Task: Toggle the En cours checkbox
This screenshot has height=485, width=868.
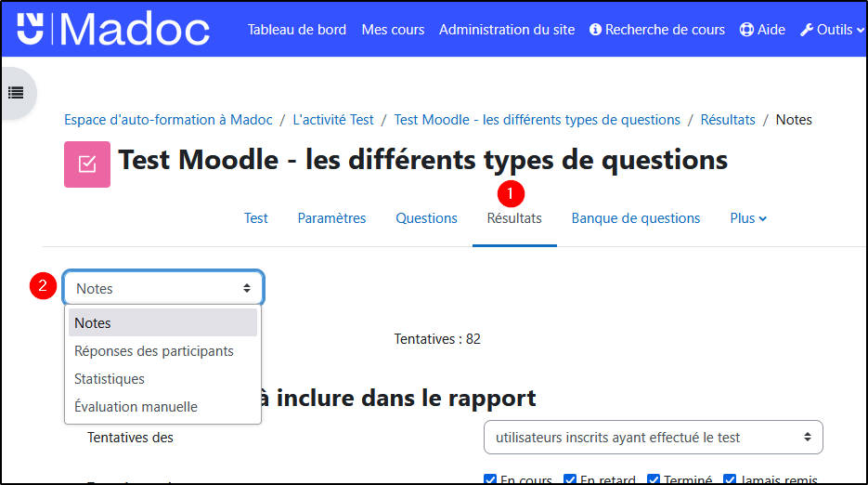Action: pyautogui.click(x=490, y=479)
